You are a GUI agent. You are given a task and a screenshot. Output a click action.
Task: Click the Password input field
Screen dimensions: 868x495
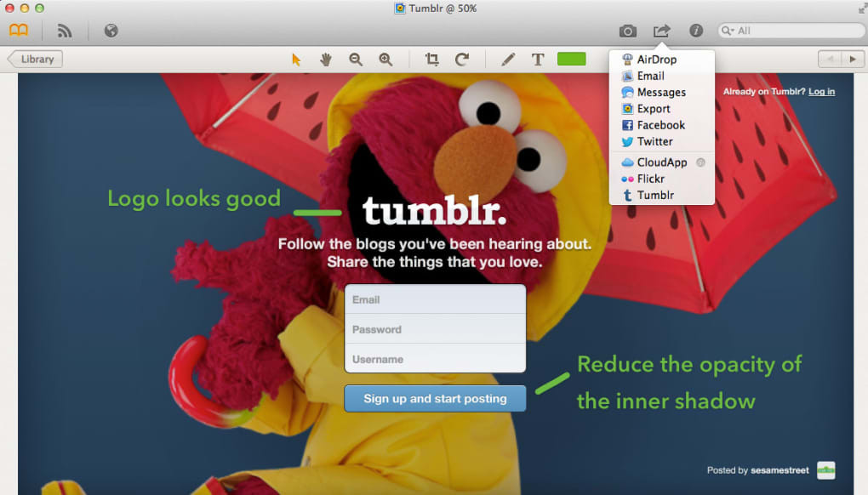tap(435, 329)
